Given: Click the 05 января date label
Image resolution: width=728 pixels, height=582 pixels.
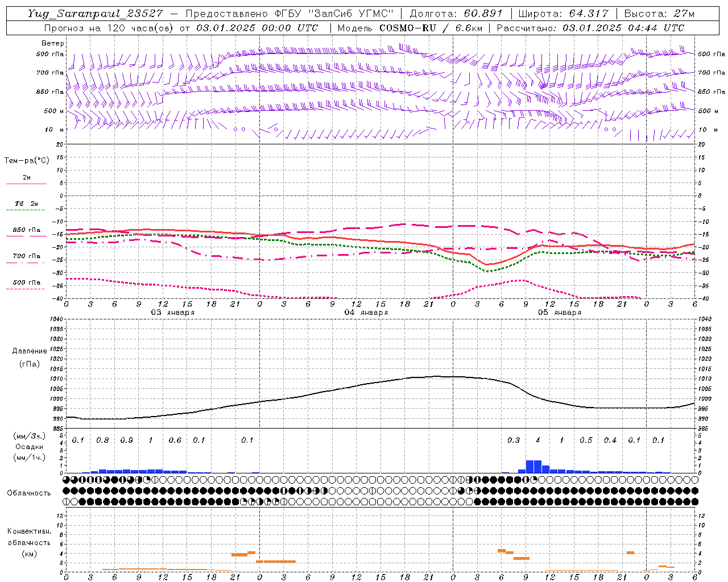Looking at the screenshot, I should (x=559, y=312).
